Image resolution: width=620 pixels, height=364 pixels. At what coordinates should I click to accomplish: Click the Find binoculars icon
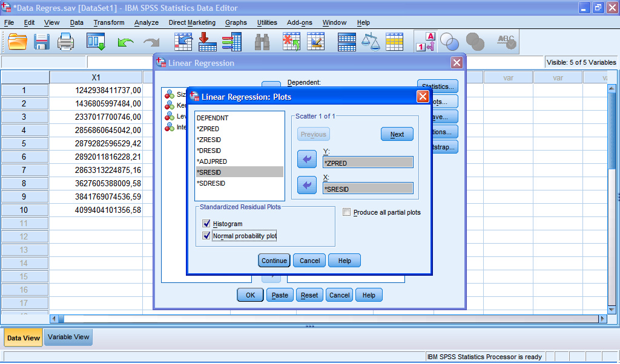(x=265, y=42)
